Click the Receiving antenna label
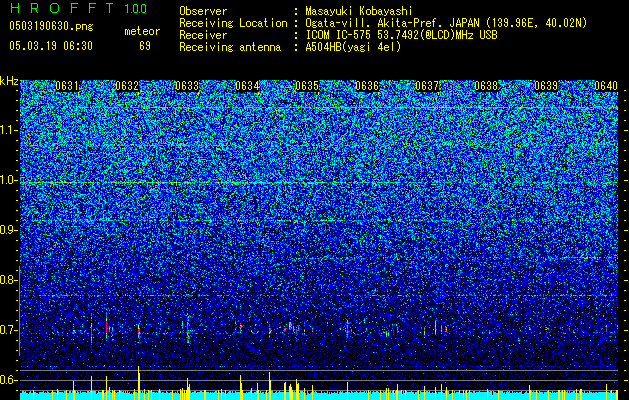The image size is (629, 400). click(230, 47)
